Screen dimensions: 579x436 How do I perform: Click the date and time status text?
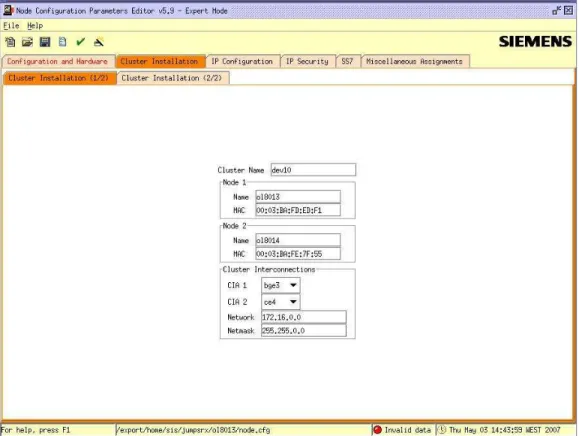click(x=504, y=430)
